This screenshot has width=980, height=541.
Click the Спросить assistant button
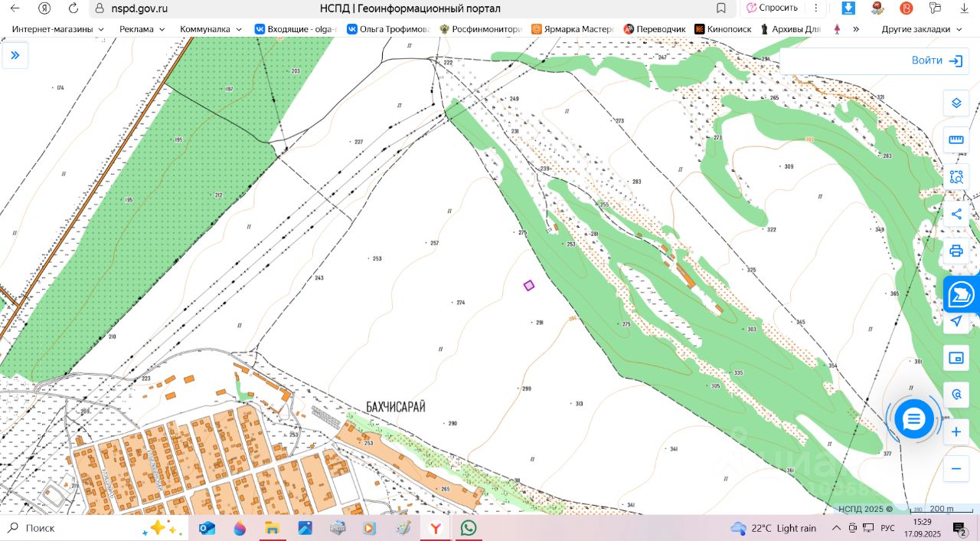[773, 8]
